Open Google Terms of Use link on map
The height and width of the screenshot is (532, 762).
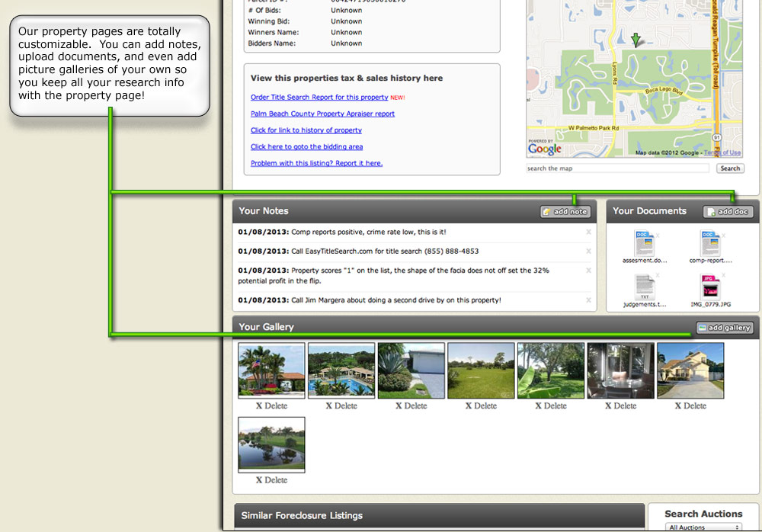[x=722, y=152]
